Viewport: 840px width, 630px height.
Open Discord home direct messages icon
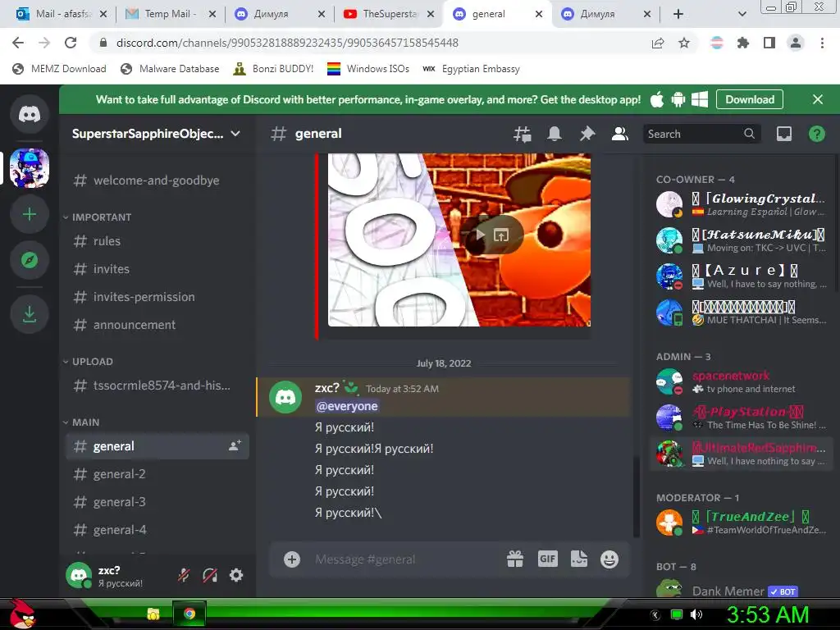[x=30, y=114]
